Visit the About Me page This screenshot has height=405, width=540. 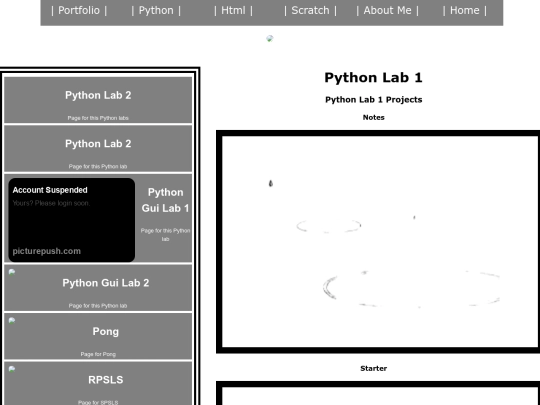[387, 10]
